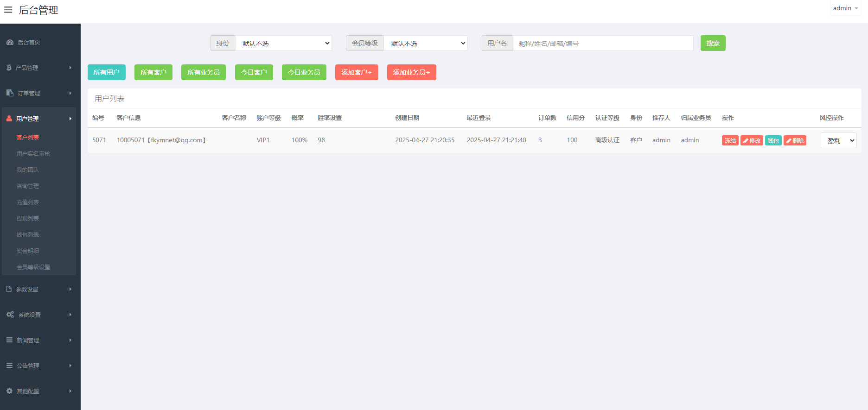Click the gears icon beside 系统设置

[10, 315]
